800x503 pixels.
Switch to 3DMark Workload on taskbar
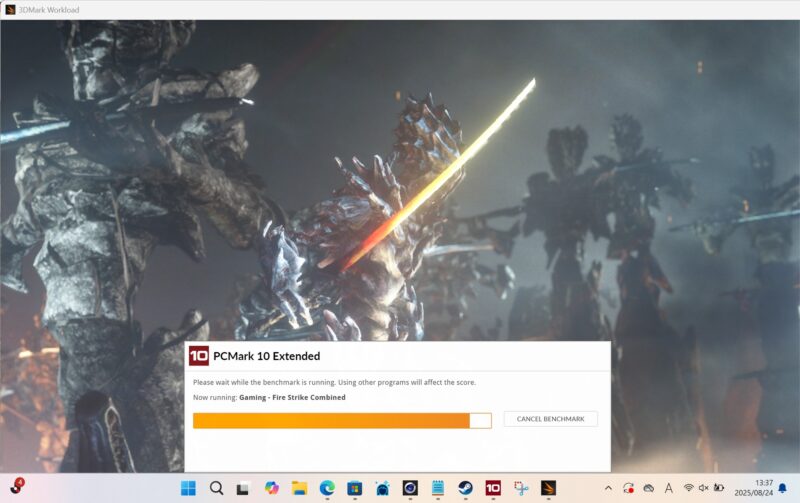[548, 488]
